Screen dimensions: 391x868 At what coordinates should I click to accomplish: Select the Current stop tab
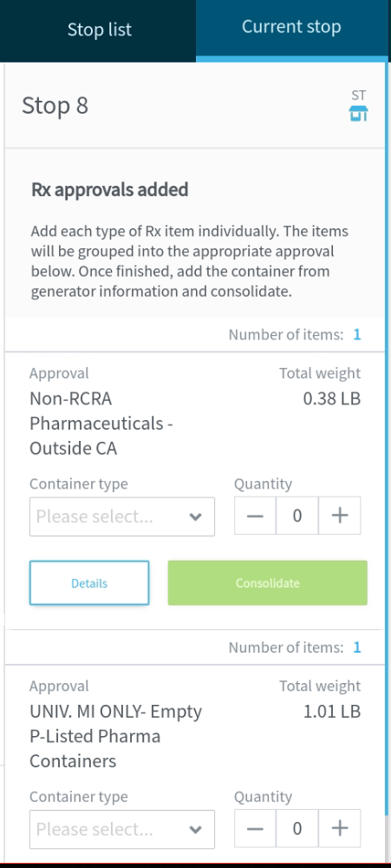pyautogui.click(x=291, y=28)
